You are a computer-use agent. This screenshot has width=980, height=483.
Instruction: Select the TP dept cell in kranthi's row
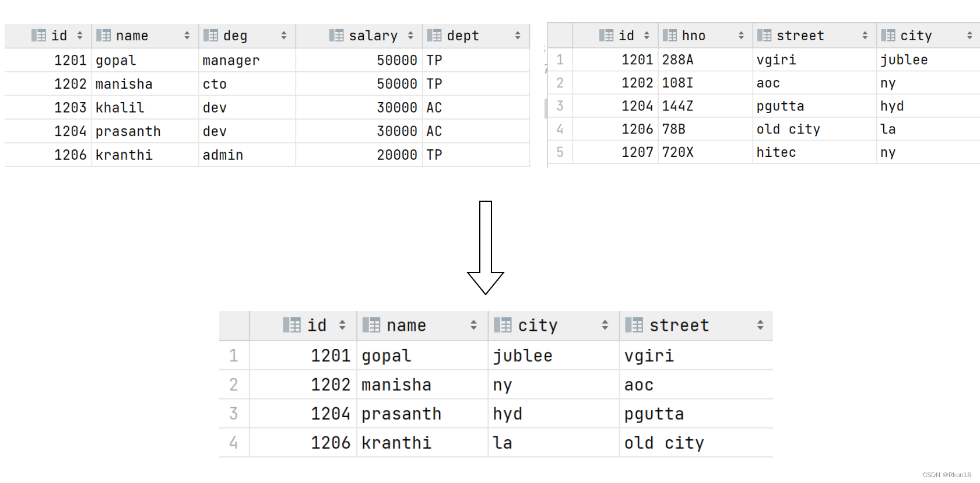[x=476, y=155]
